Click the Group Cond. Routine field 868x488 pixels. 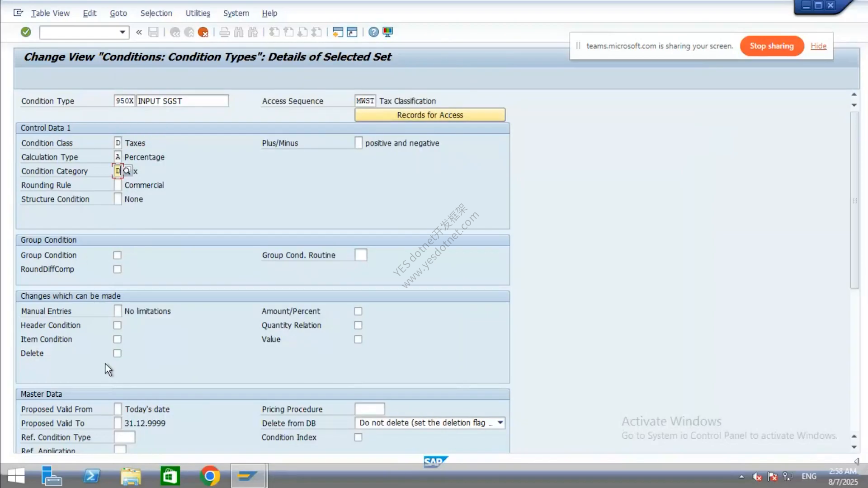pos(361,255)
